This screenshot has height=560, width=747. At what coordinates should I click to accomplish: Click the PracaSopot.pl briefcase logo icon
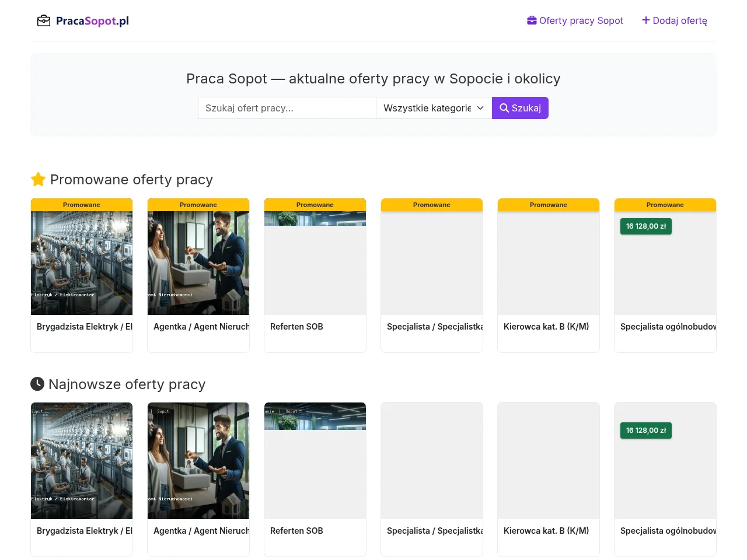click(x=44, y=21)
